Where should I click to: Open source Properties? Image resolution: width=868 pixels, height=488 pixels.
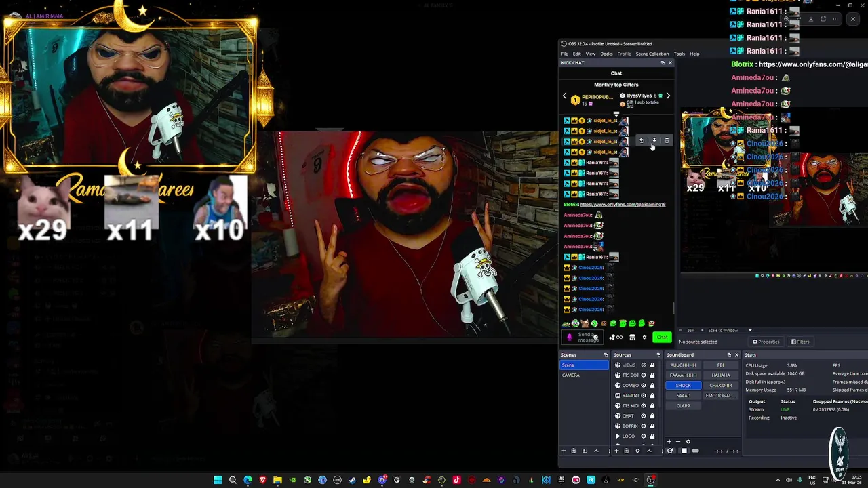pos(766,342)
